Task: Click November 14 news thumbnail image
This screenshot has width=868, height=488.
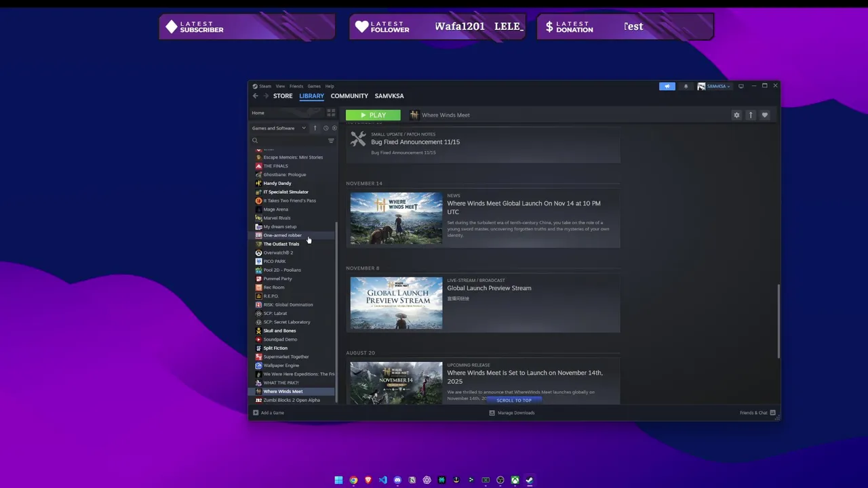Action: click(396, 218)
